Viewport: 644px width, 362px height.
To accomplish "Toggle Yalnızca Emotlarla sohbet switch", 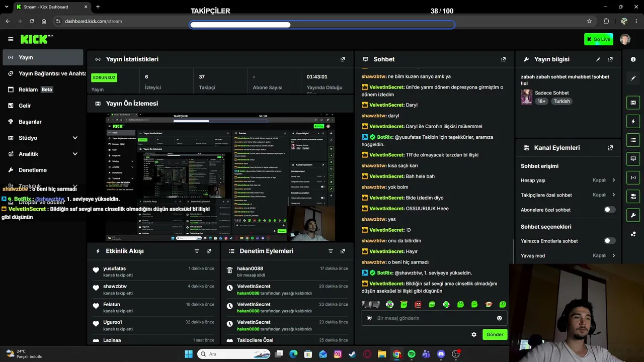I will (x=609, y=241).
